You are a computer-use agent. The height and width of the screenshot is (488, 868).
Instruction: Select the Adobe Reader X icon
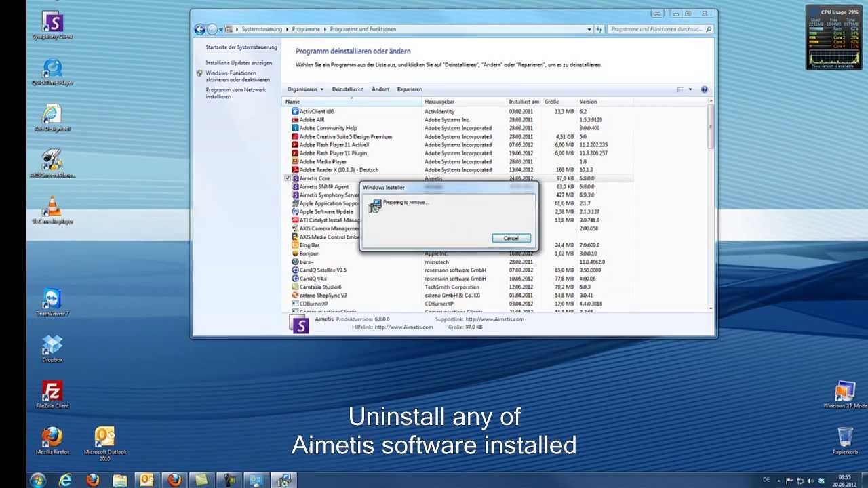(295, 169)
